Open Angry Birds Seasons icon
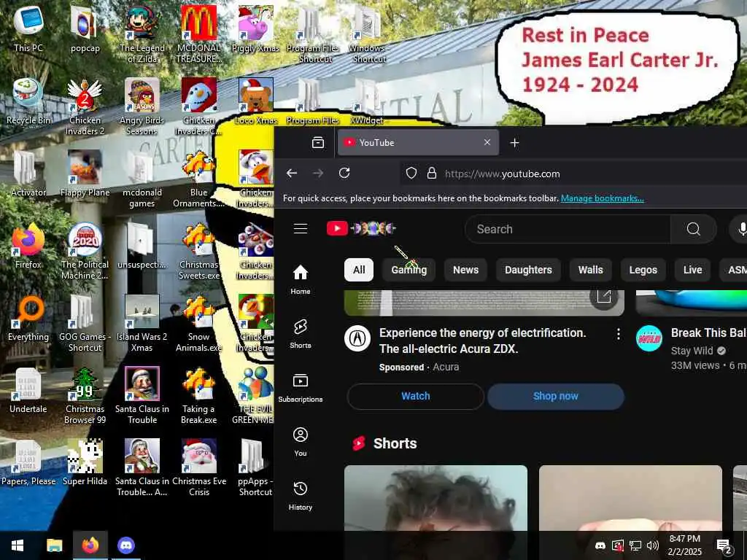The image size is (747, 560). 142,106
